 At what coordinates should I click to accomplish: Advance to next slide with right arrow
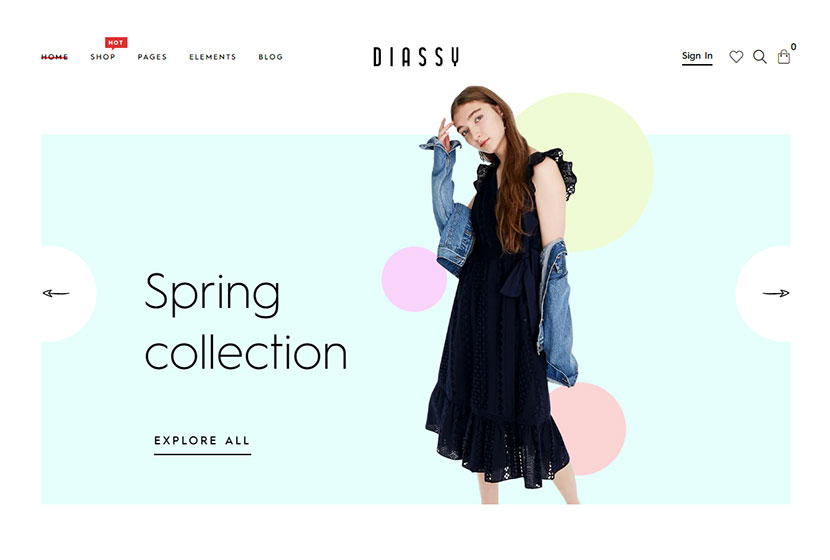pos(775,293)
